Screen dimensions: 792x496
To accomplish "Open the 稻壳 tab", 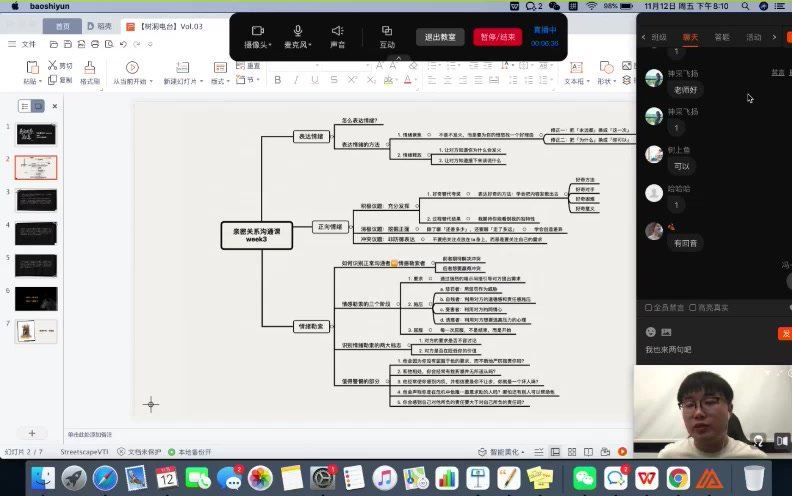I will pos(100,26).
